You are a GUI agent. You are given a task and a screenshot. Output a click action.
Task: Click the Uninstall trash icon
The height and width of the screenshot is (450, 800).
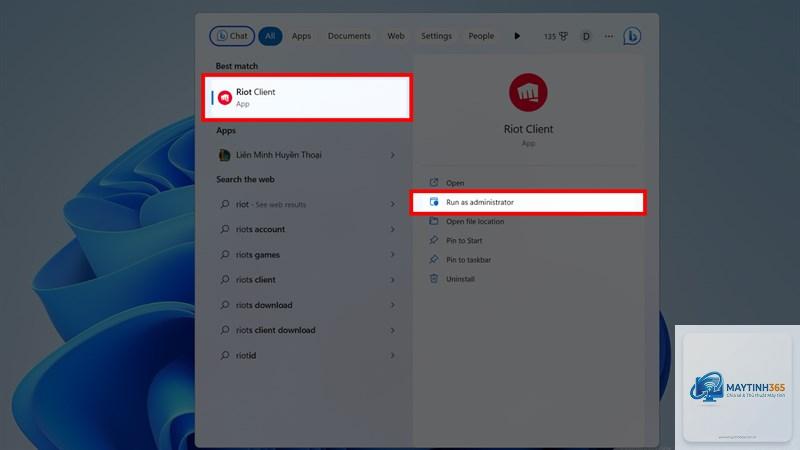point(434,279)
